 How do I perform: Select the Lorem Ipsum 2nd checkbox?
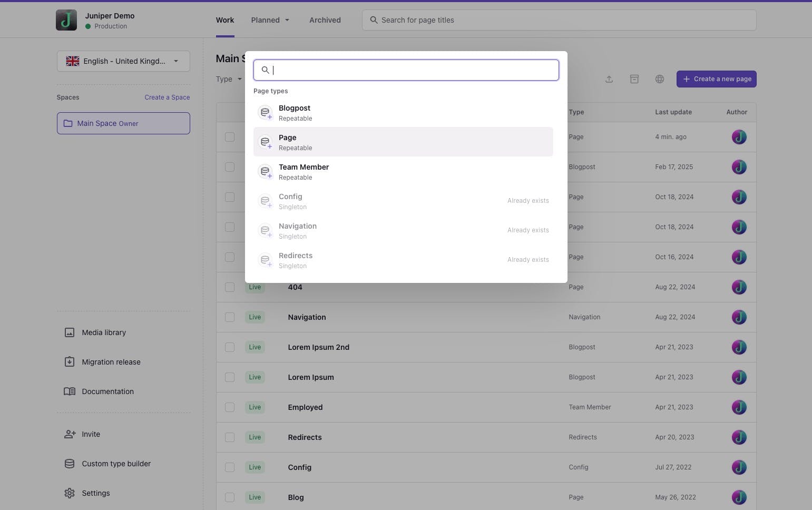[x=230, y=347]
